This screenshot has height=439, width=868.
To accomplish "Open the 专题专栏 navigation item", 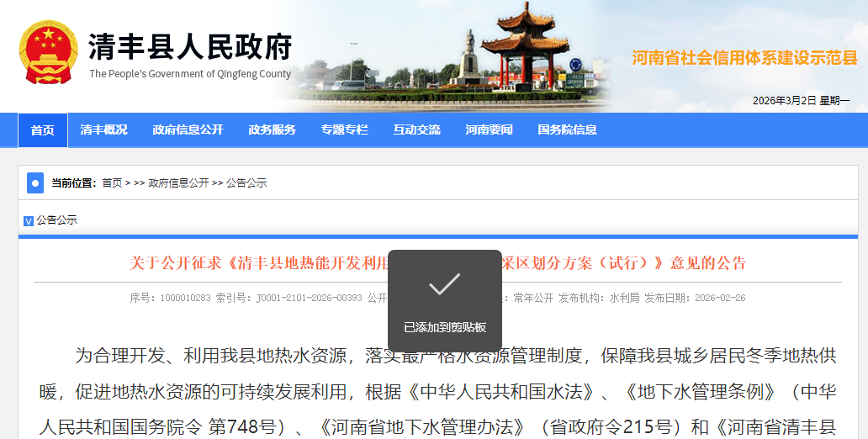I will coord(344,130).
